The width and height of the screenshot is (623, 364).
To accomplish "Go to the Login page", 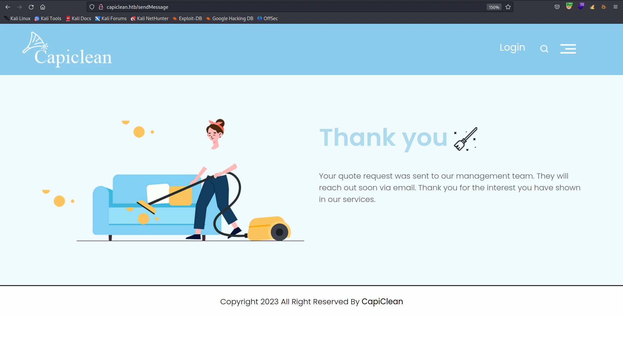I will (x=512, y=47).
